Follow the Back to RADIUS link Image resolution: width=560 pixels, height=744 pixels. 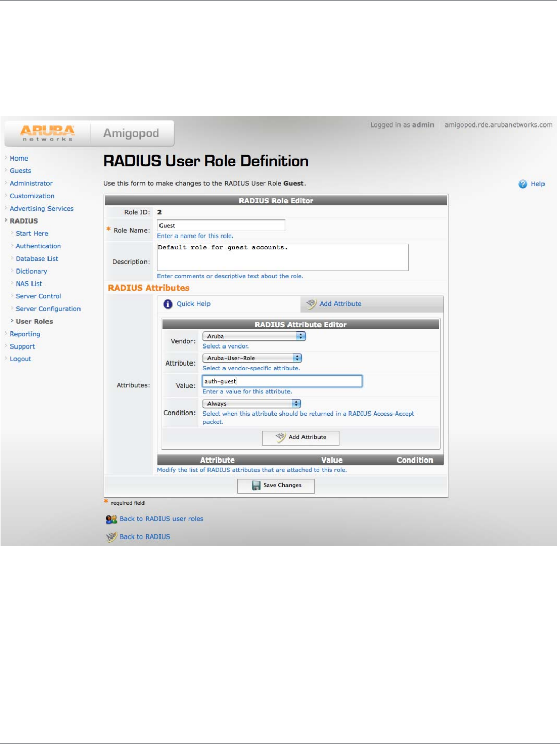click(x=145, y=537)
